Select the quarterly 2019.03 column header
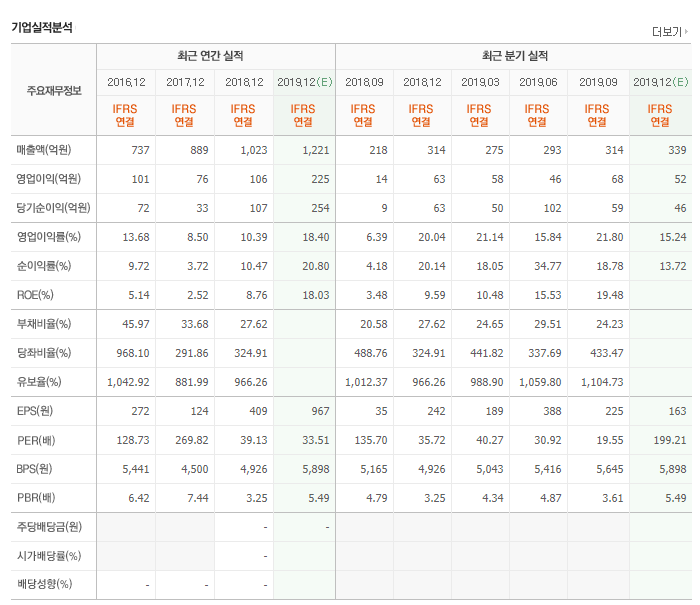This screenshot has height=605, width=700. 480,82
